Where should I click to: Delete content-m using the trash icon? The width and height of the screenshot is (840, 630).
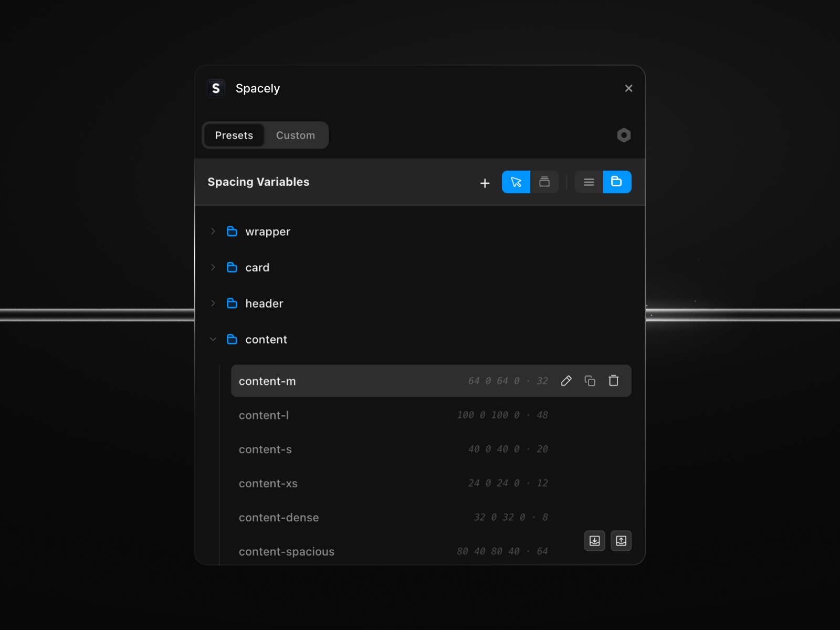(x=613, y=381)
